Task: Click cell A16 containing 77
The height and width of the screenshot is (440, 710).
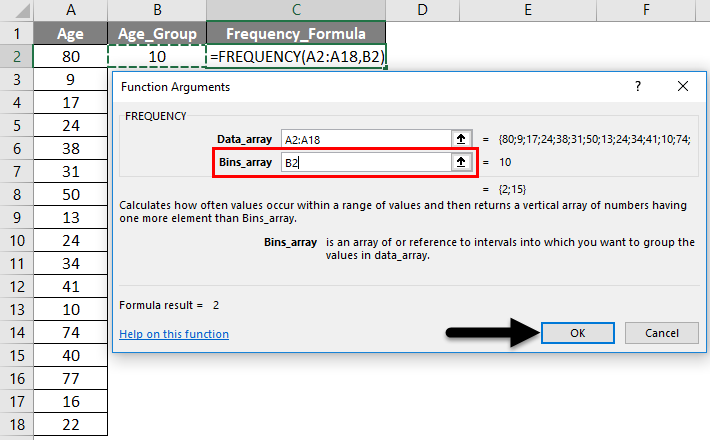Action: 71,378
